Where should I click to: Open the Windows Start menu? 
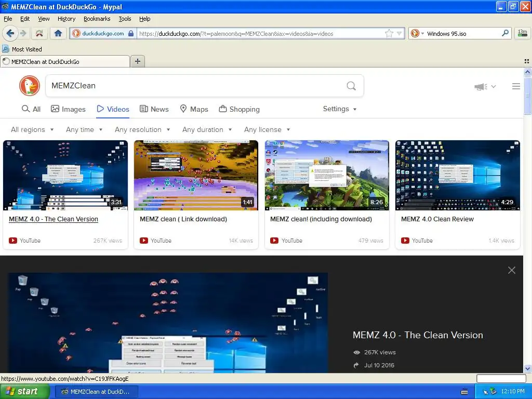(x=24, y=392)
